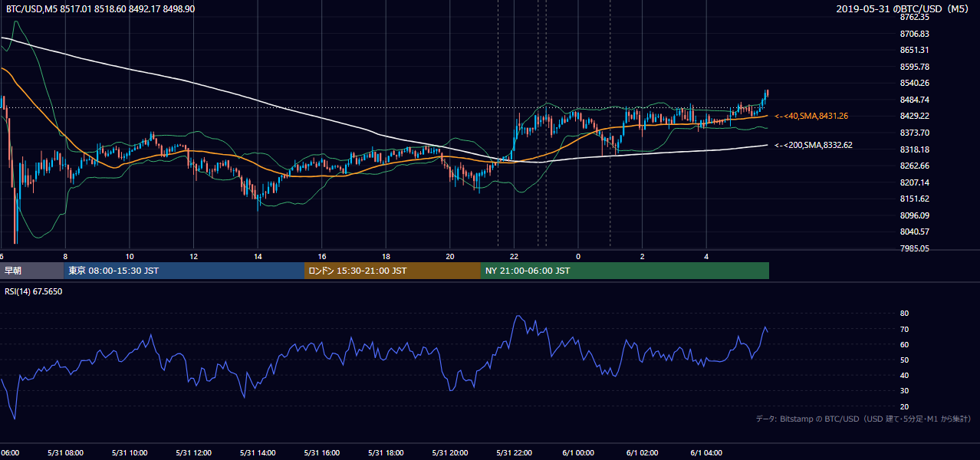The width and height of the screenshot is (980, 460).
Task: Click bottom time label 6/1 04:00
Action: pos(706,453)
